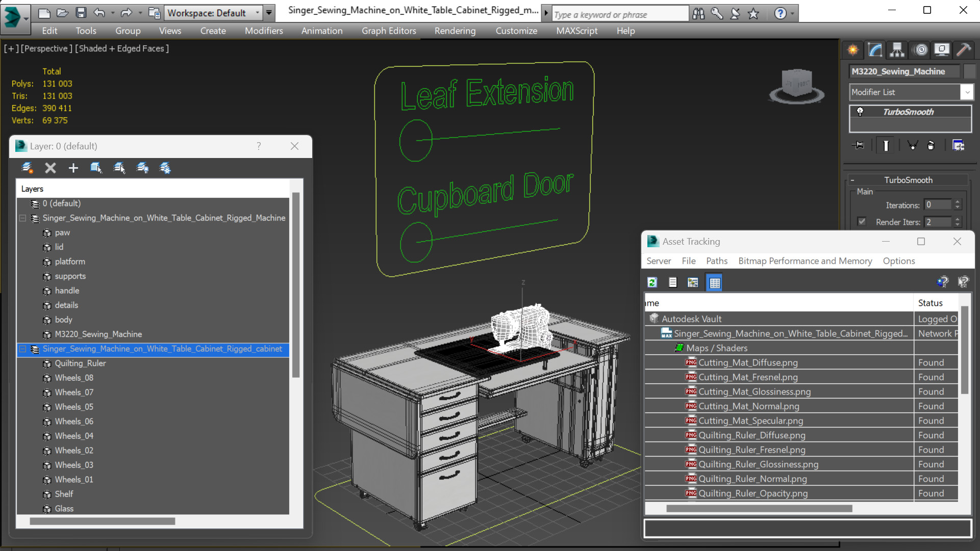The height and width of the screenshot is (551, 980).
Task: Click Add Selected Objects plus icon
Action: pyautogui.click(x=73, y=168)
